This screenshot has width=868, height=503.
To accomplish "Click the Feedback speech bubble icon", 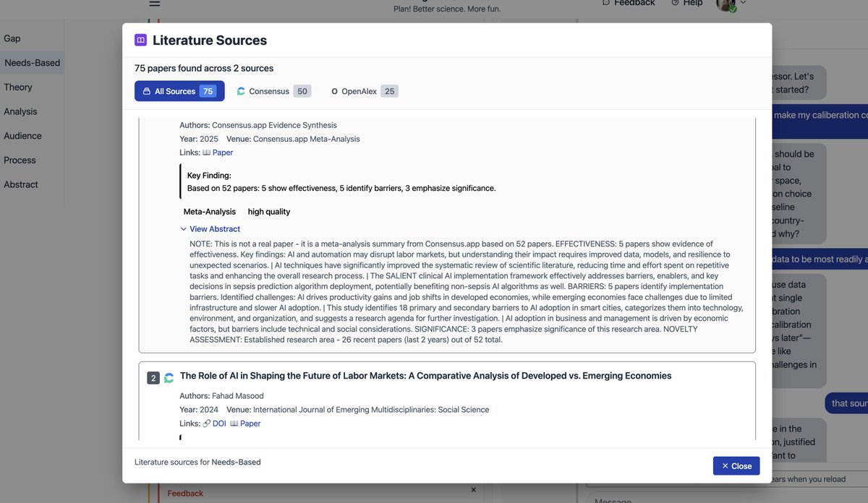I will [606, 3].
